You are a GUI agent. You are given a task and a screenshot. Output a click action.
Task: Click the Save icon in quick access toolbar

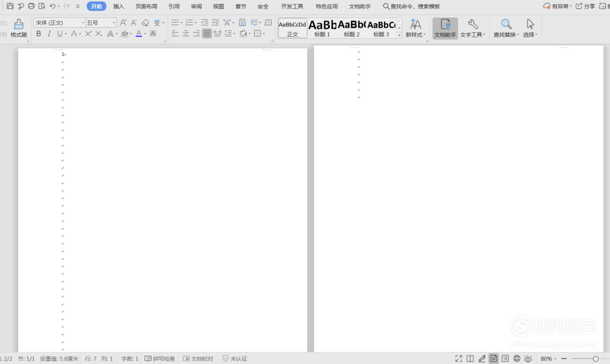pos(10,6)
